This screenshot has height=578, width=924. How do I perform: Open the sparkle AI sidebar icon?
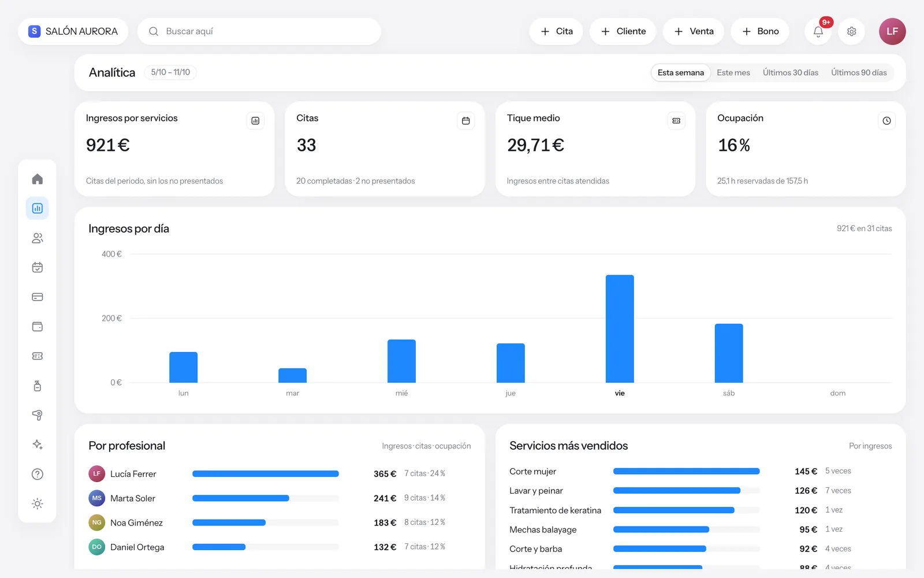click(38, 444)
